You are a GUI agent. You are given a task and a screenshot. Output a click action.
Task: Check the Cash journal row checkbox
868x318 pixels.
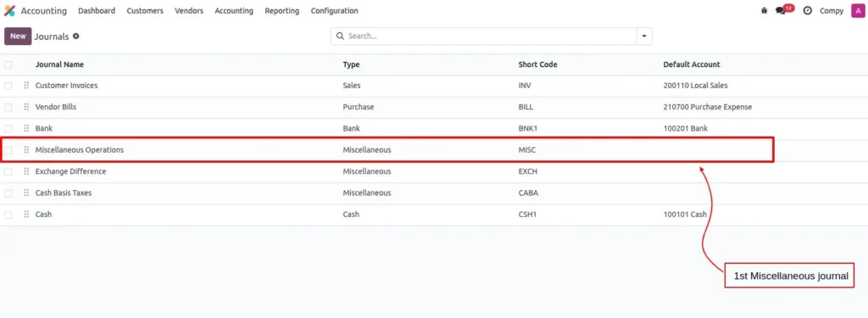click(x=8, y=215)
